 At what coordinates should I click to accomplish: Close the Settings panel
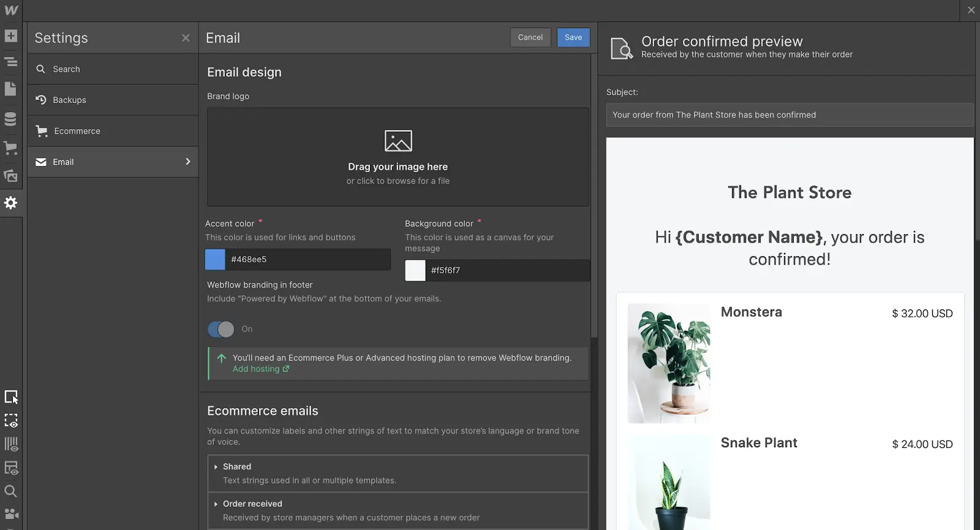[x=186, y=38]
